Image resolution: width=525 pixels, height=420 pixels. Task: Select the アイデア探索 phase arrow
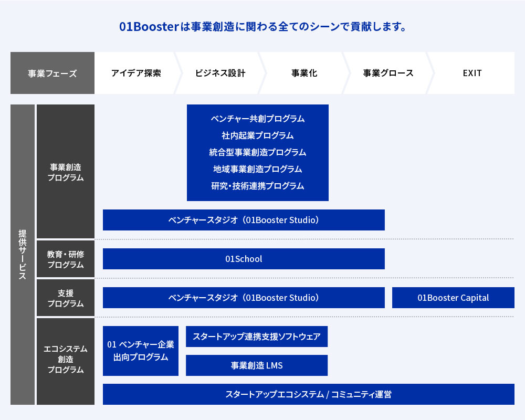[x=136, y=73]
